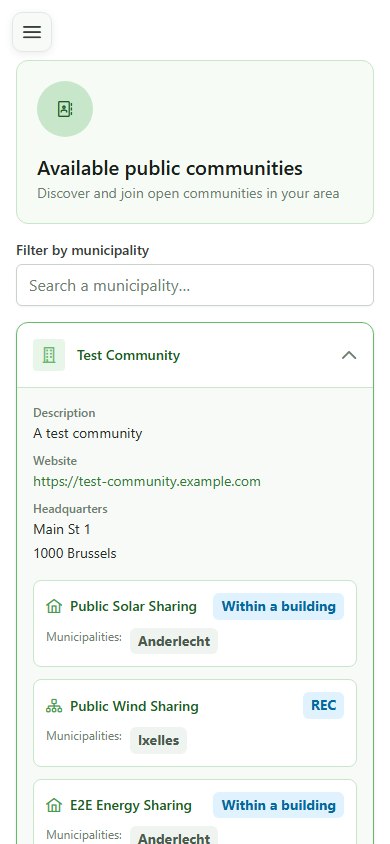Viewport: 390px width, 844px height.
Task: Click the Available public communities heading
Action: 170,168
